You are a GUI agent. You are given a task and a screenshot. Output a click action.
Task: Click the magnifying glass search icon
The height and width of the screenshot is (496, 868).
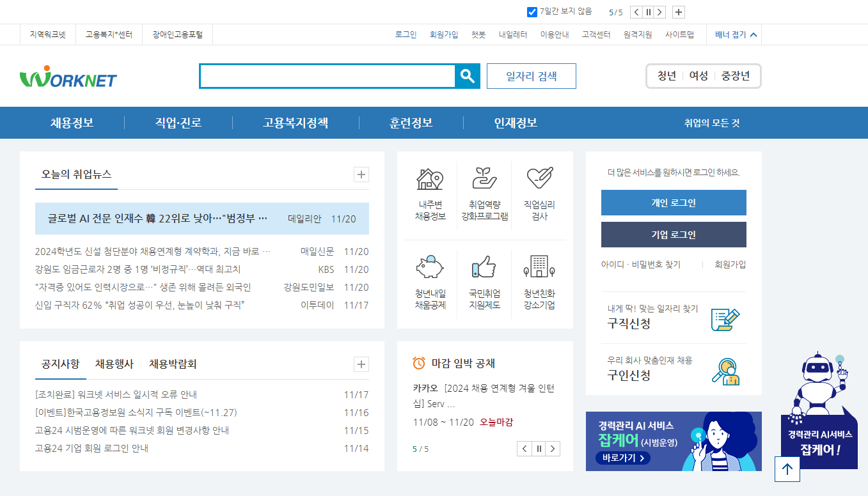coord(467,76)
